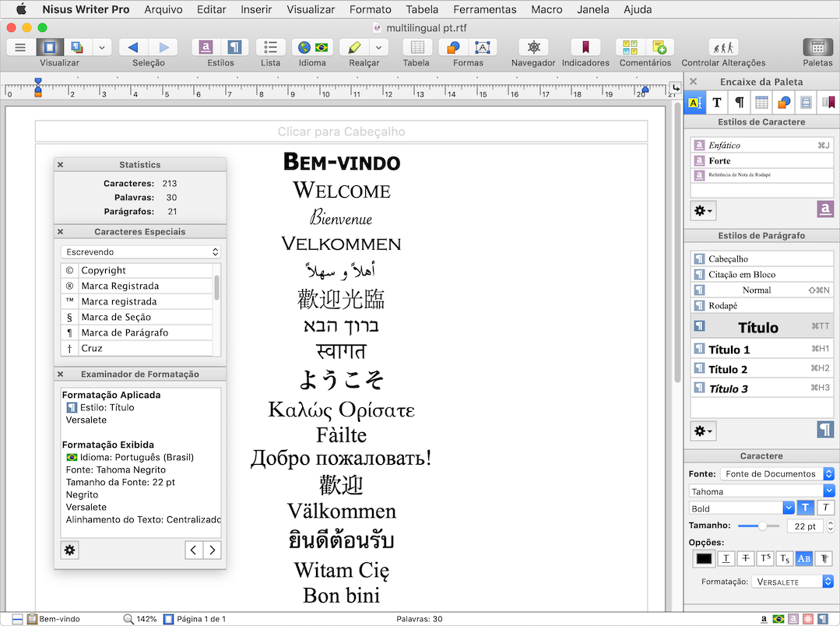Toggle the italic T button in Caractere
This screenshot has height=626, width=840.
pos(824,508)
